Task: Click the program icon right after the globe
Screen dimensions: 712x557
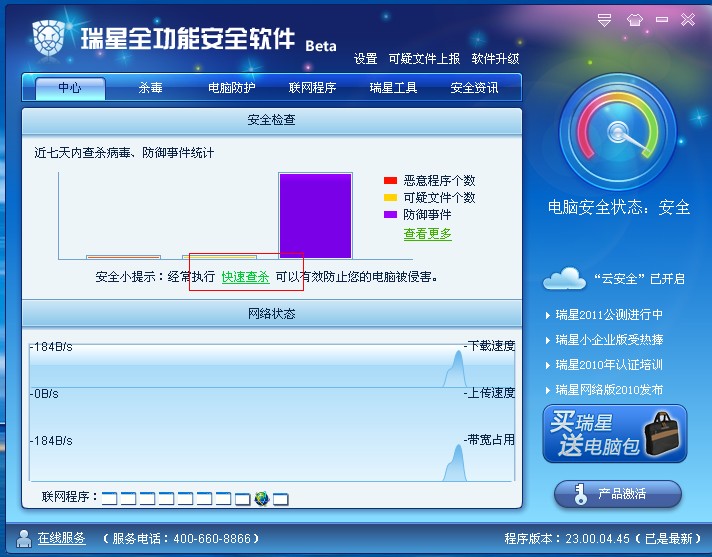Action: click(x=281, y=499)
